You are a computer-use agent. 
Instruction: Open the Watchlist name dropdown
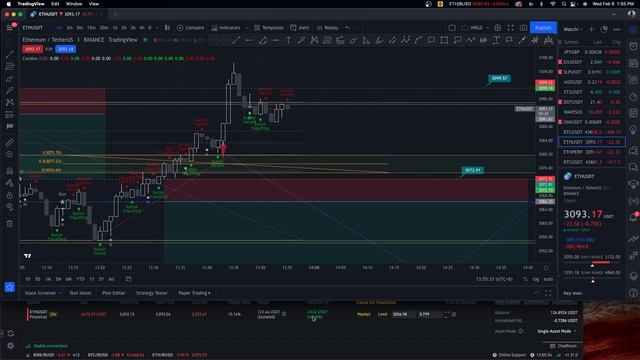pos(573,29)
